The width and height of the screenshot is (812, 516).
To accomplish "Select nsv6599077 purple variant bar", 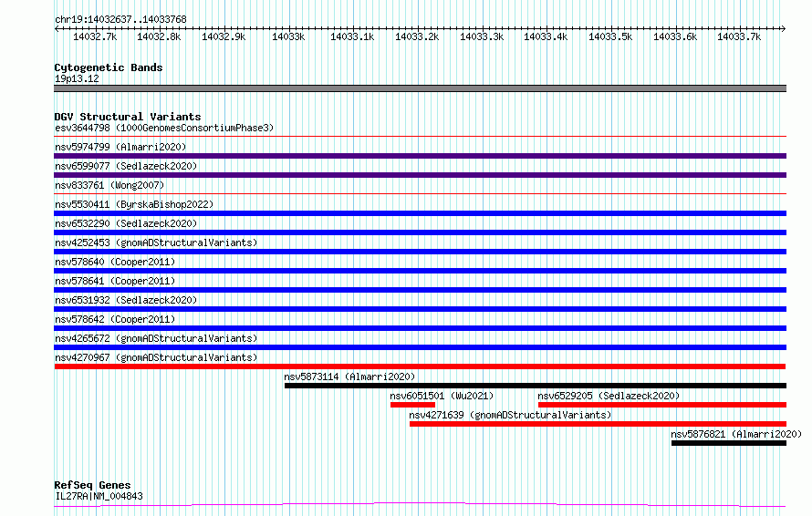I will 420,175.
